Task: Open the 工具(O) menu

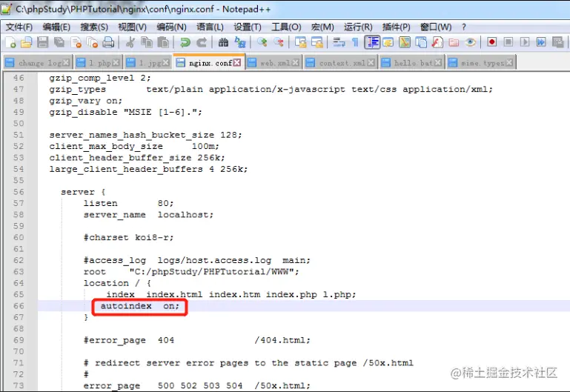Action: (286, 27)
